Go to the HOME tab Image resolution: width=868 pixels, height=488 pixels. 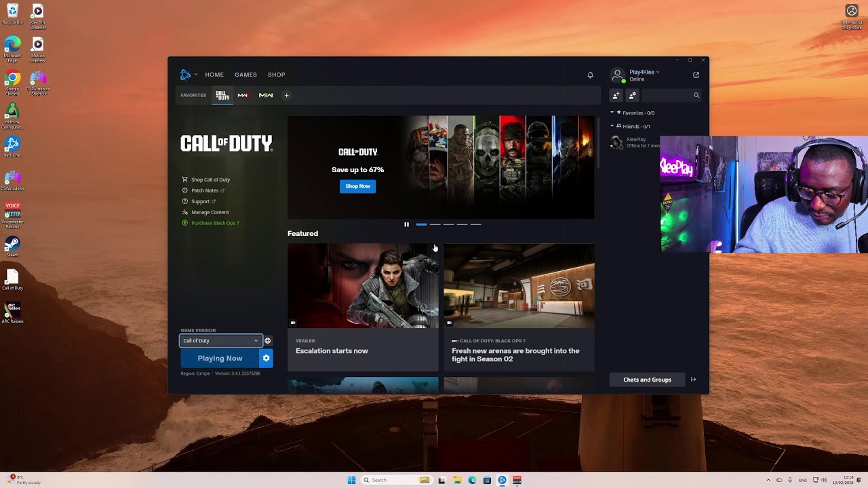point(214,75)
